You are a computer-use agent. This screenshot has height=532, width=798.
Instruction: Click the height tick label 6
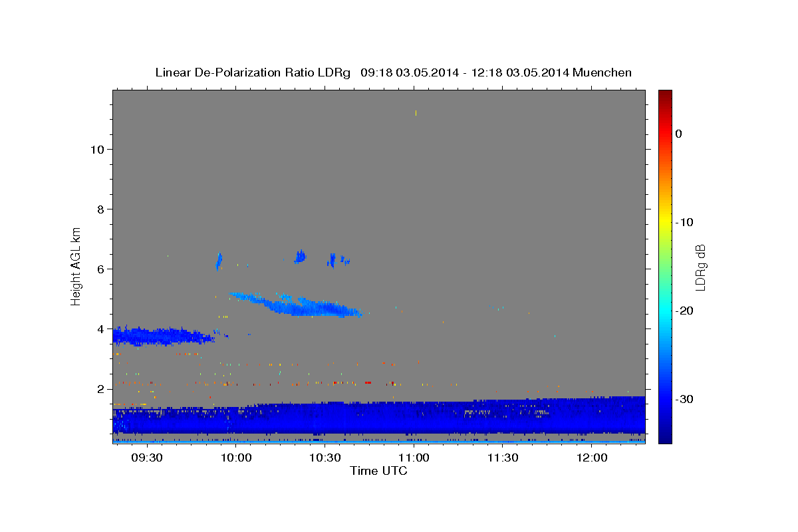coord(101,269)
